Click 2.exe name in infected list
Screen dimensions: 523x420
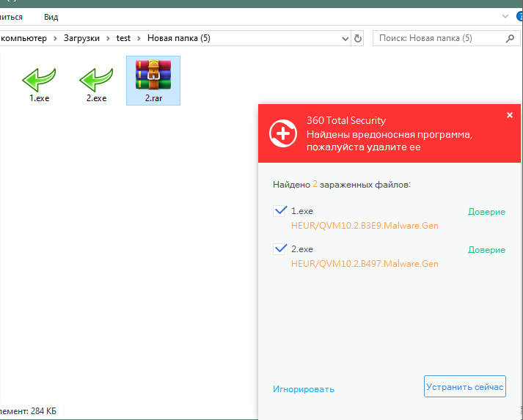pyautogui.click(x=302, y=249)
